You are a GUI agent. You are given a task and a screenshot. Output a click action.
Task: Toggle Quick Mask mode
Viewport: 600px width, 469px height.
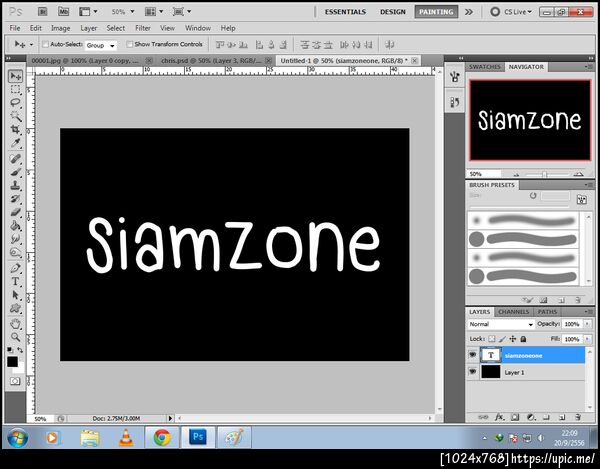point(15,381)
